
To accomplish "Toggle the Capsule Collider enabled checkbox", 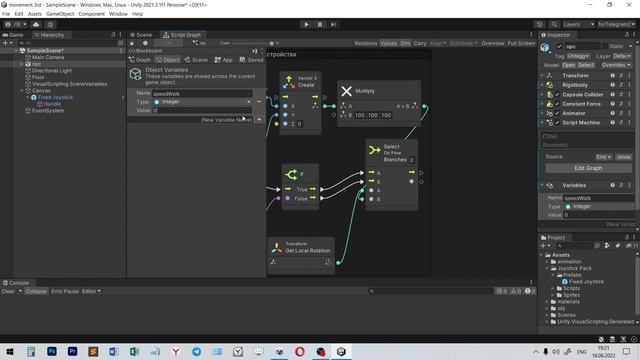I will coord(557,95).
